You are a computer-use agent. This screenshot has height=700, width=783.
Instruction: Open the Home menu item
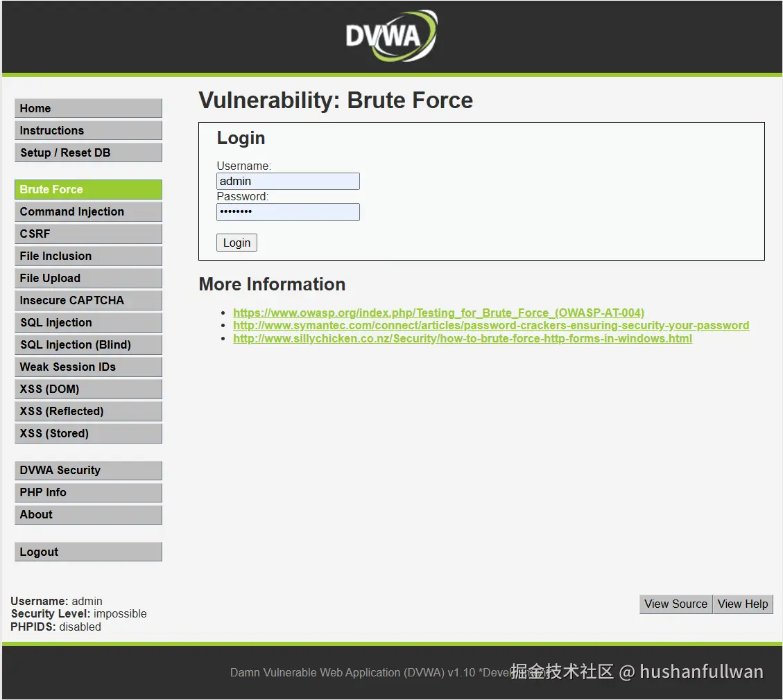88,108
